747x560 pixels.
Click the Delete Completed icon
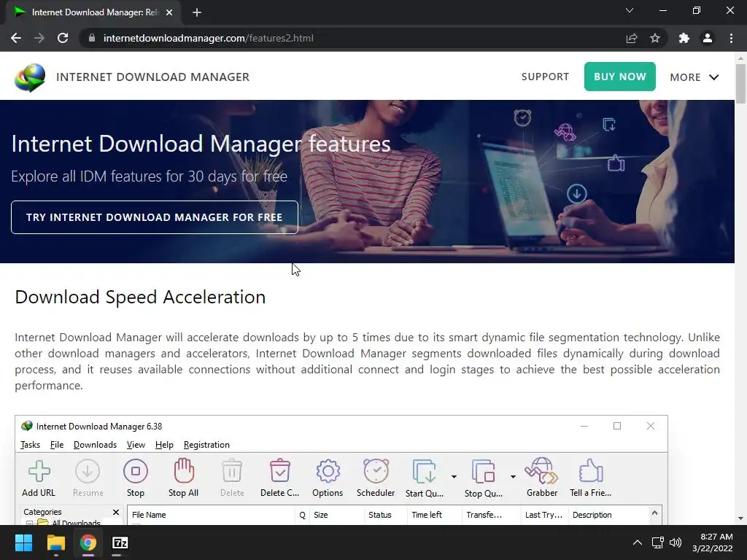tap(279, 478)
